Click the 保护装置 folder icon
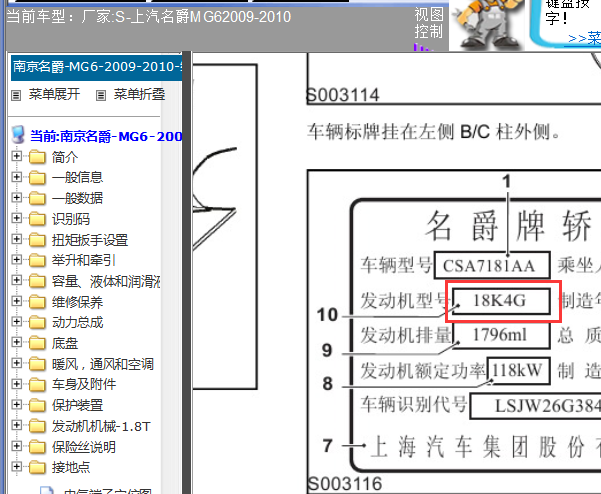The image size is (601, 494). 37,405
